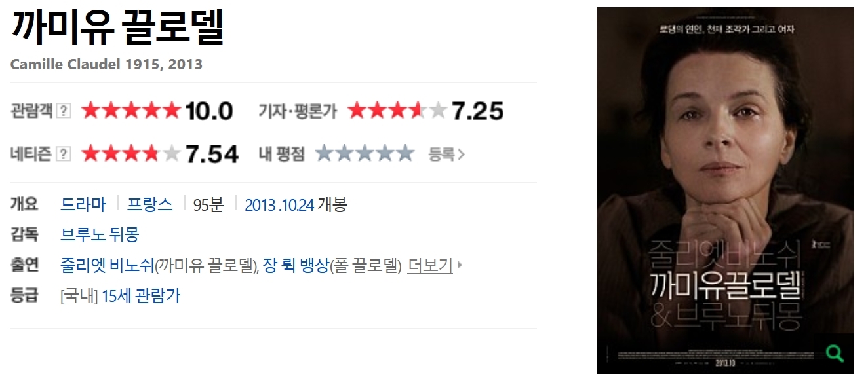Open the 드라마 genre link
The height and width of the screenshot is (385, 868).
coord(83,204)
